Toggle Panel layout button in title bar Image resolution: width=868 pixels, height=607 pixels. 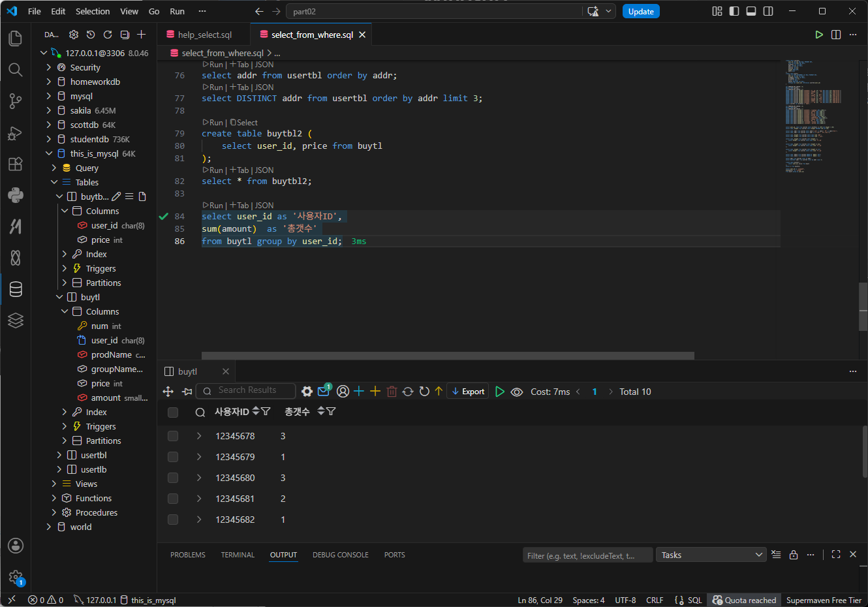coord(751,11)
